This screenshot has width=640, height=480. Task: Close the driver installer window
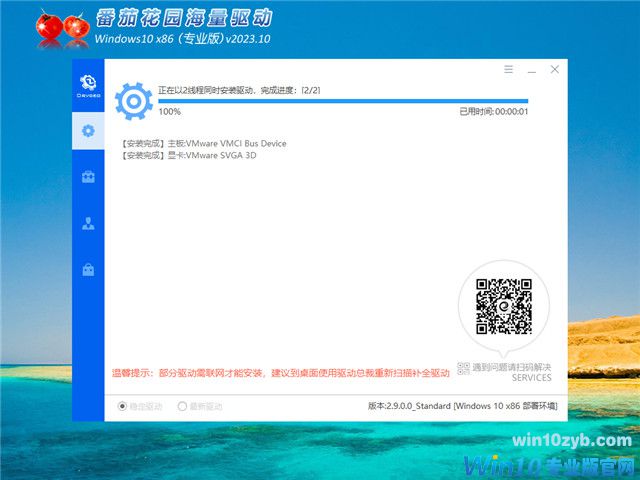click(x=555, y=70)
